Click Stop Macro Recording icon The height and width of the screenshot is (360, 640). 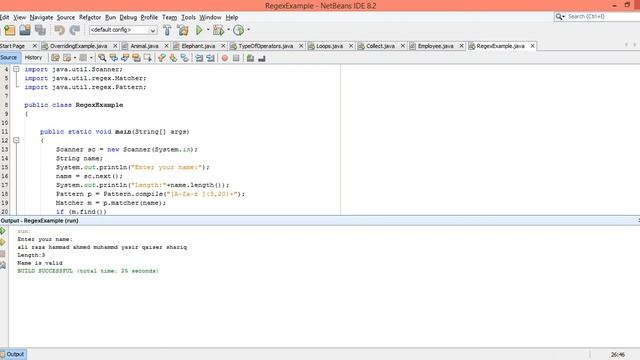(x=236, y=58)
